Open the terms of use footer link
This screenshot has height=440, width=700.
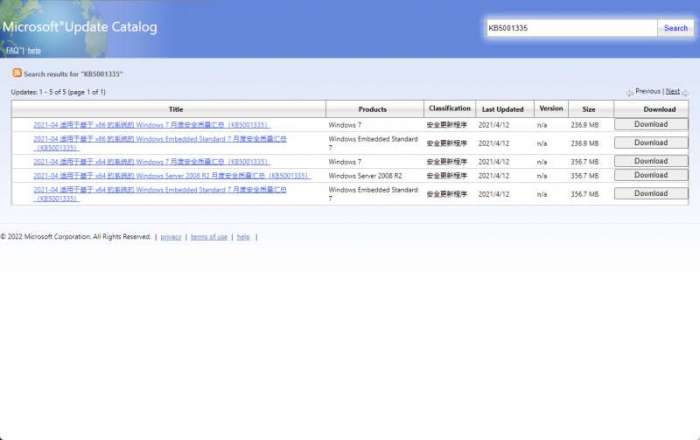(209, 237)
